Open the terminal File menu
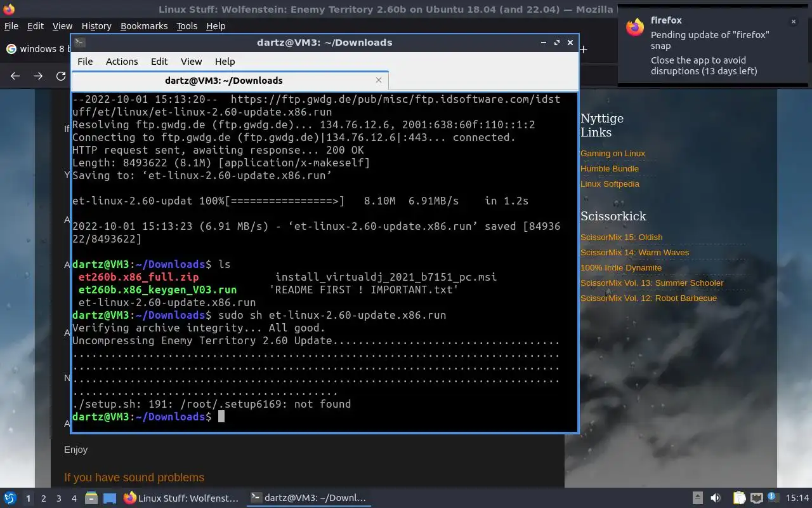The width and height of the screenshot is (812, 508). (85, 62)
